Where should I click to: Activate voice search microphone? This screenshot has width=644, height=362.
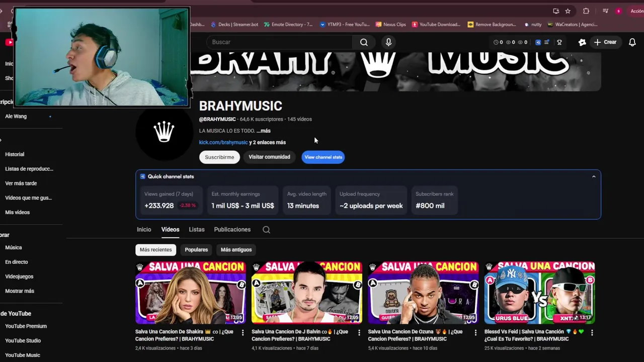tap(388, 42)
